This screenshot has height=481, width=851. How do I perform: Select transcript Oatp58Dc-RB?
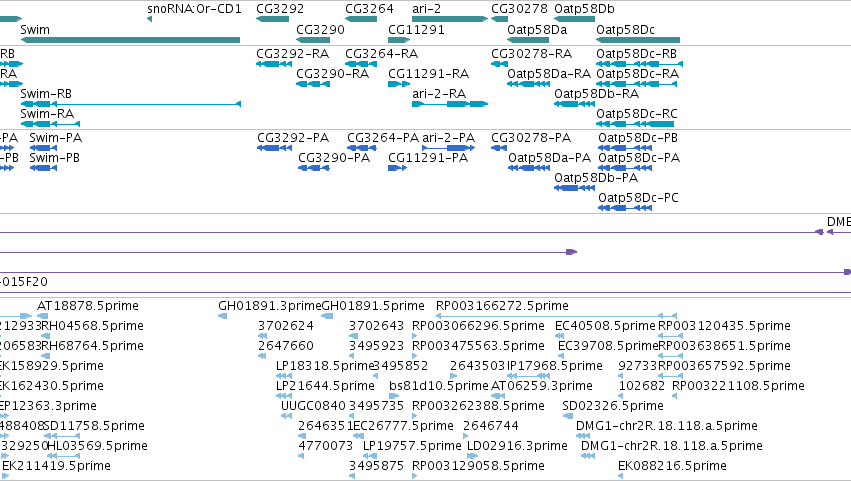639,64
